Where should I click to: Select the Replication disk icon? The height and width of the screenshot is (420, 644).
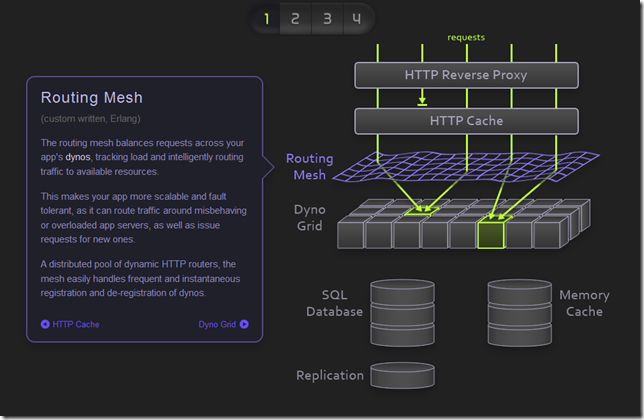pos(401,375)
